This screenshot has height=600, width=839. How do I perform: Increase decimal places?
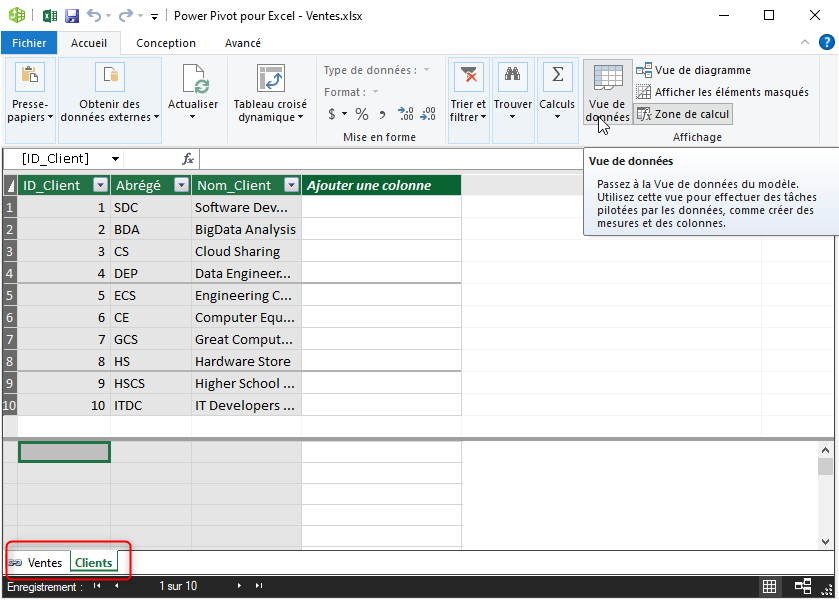pos(406,113)
